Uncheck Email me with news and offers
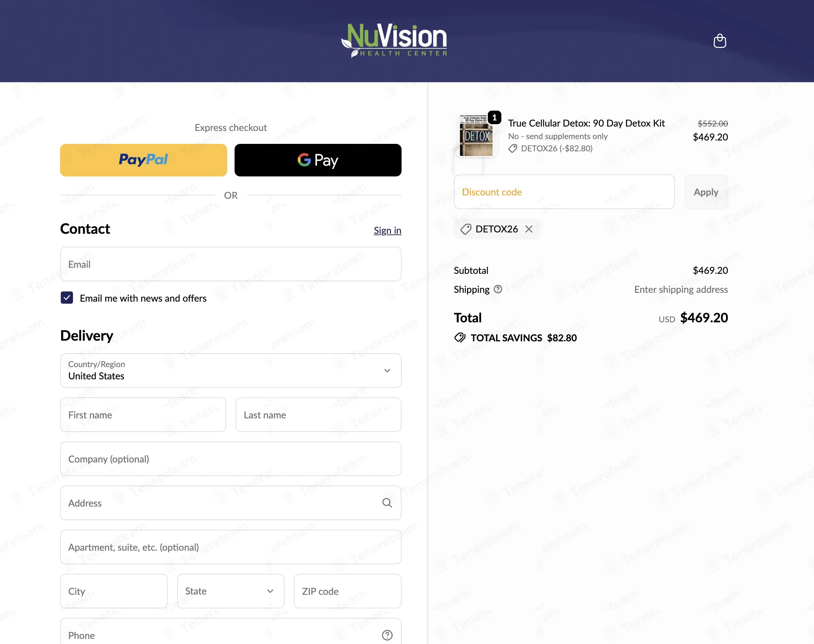The width and height of the screenshot is (814, 644). (x=67, y=298)
